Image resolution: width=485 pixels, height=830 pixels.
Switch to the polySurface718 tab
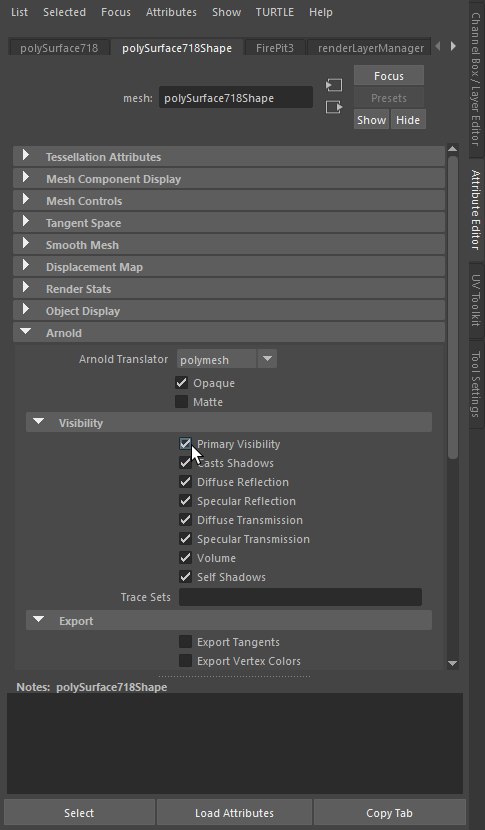tap(59, 48)
